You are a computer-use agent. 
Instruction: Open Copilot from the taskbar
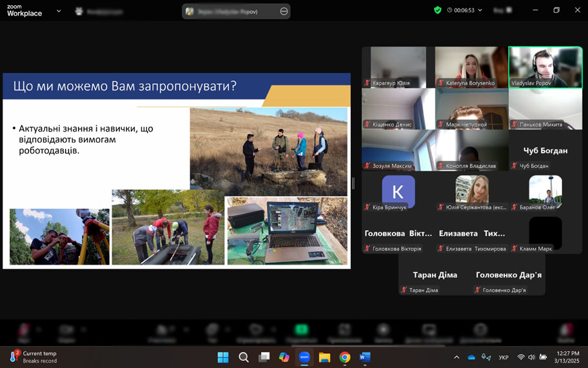(284, 357)
